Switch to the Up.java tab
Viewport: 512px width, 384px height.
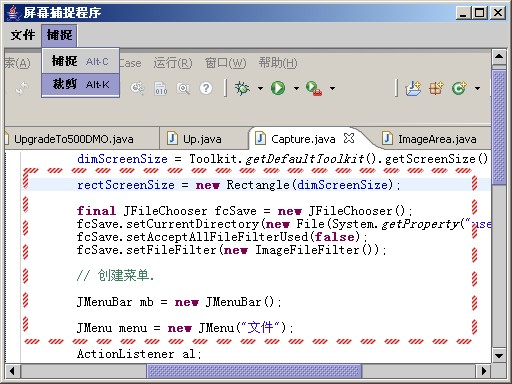coord(194,139)
